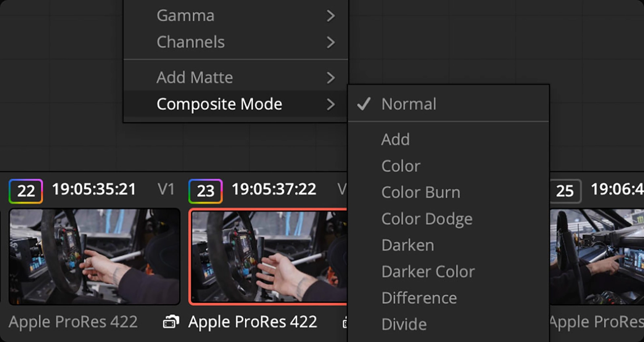644x342 pixels.
Task: Open the Composite Mode submenu
Action: click(219, 104)
